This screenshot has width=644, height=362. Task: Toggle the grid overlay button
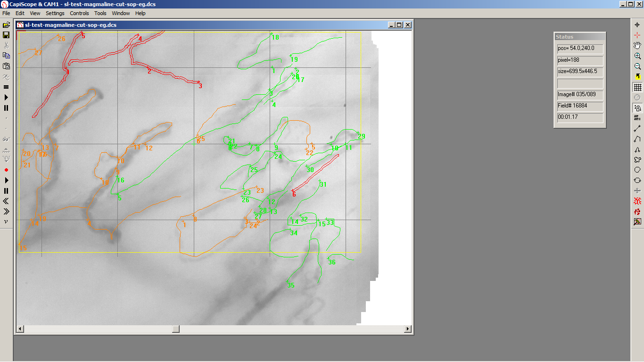[x=637, y=87]
